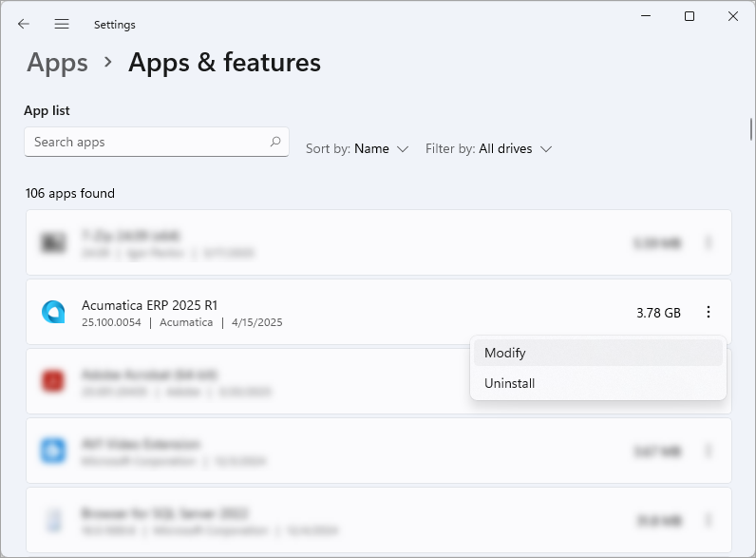756x558 pixels.
Task: Open more options for 7-Zip entry
Action: point(709,243)
